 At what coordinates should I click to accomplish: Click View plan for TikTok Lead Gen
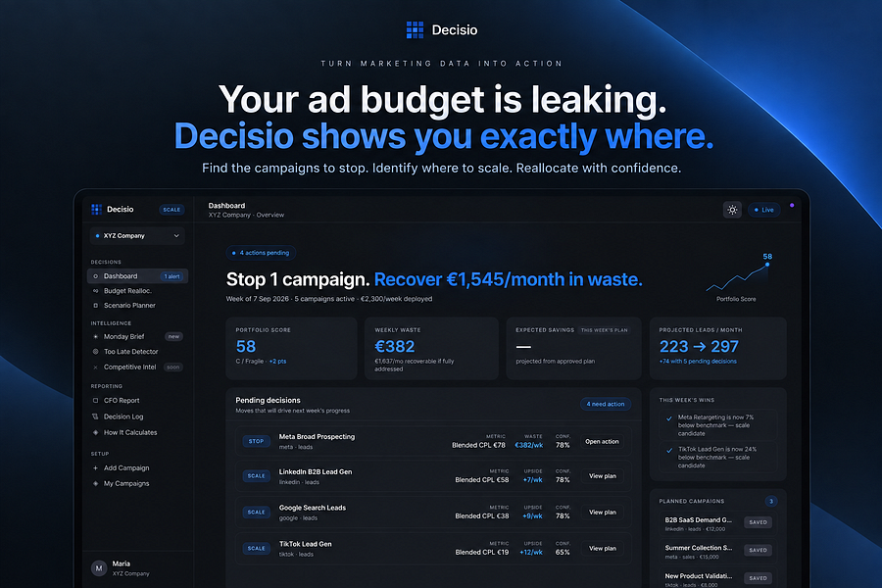pyautogui.click(x=603, y=548)
